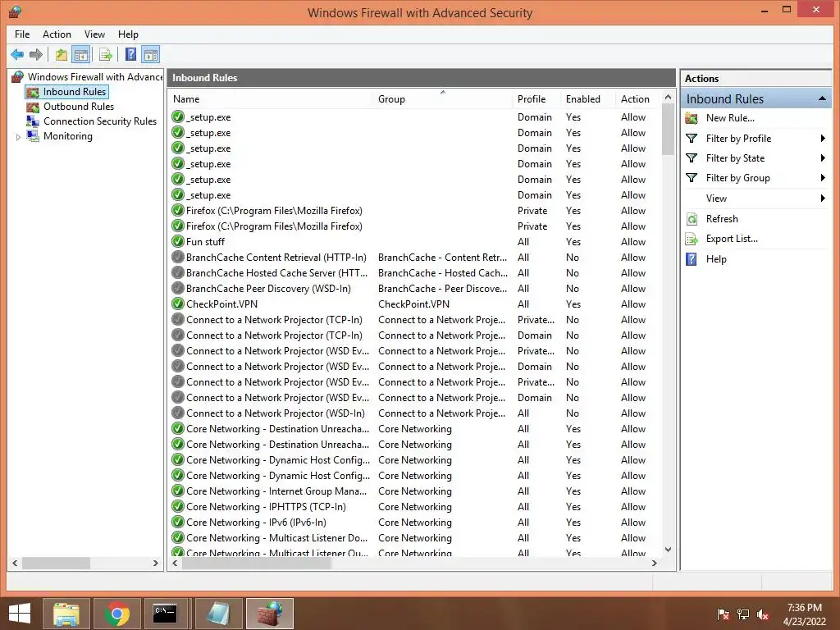The image size is (840, 630).
Task: Select the Core Networking - IPHTTPS (TCP-In) rule
Action: coord(416,507)
